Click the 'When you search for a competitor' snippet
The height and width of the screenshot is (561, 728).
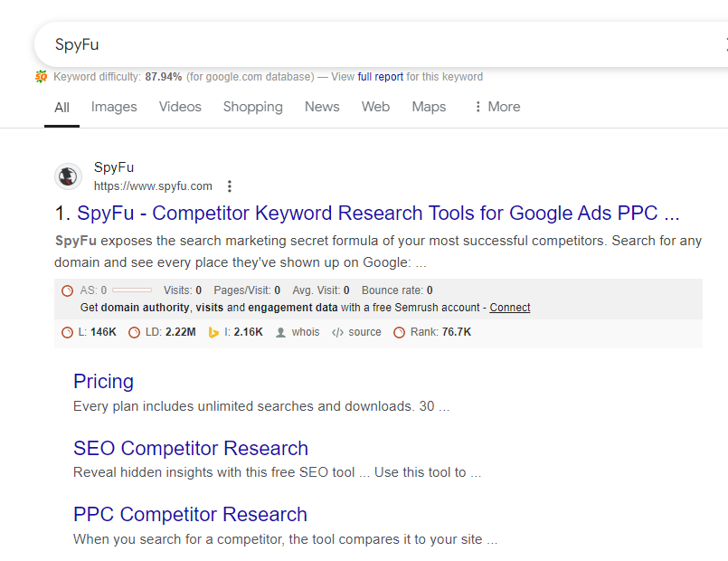click(285, 539)
